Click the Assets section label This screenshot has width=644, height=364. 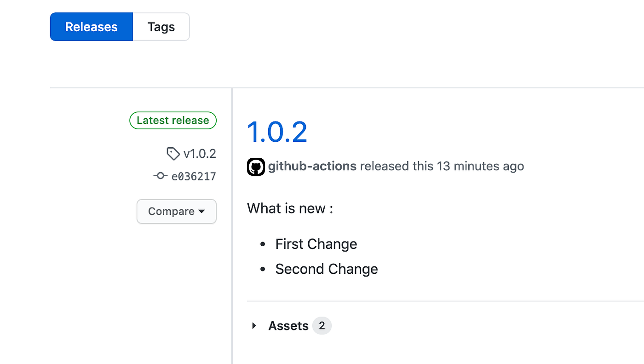tap(288, 326)
